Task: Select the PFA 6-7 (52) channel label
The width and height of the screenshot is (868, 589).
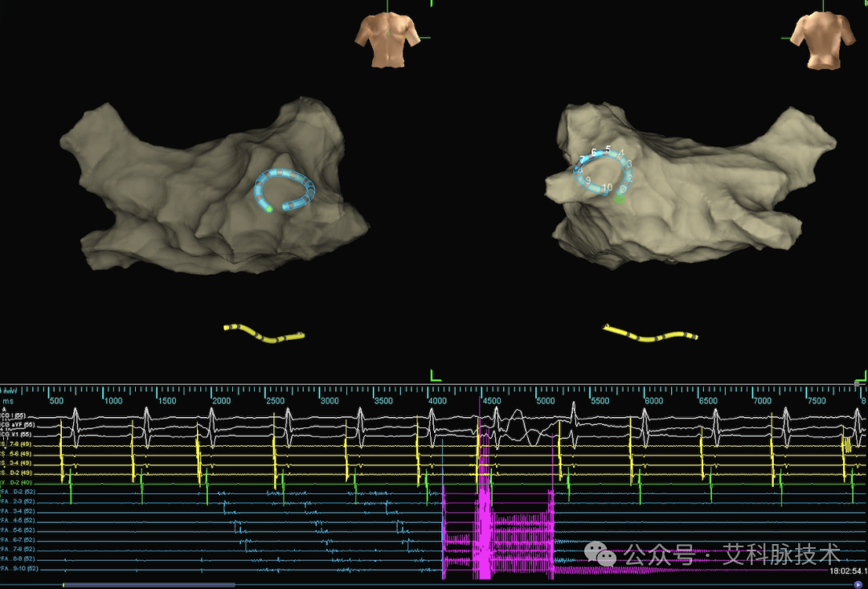Action: pos(17,540)
